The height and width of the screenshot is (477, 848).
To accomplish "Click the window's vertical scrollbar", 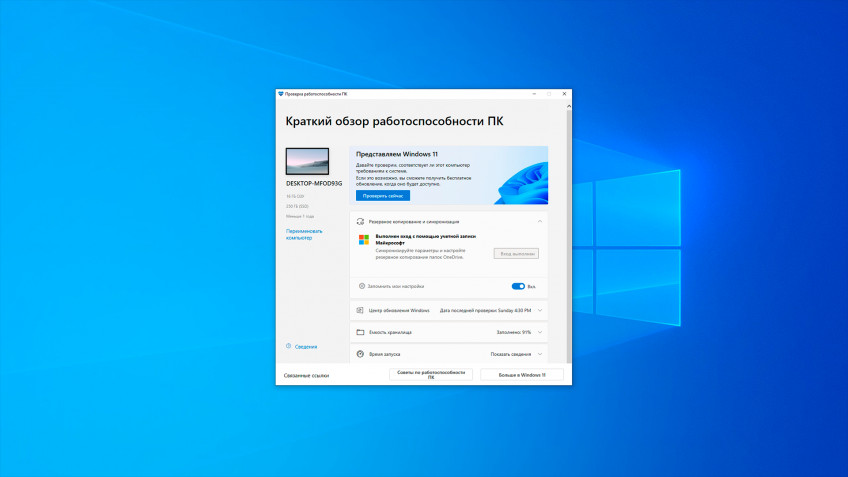I will click(568, 230).
